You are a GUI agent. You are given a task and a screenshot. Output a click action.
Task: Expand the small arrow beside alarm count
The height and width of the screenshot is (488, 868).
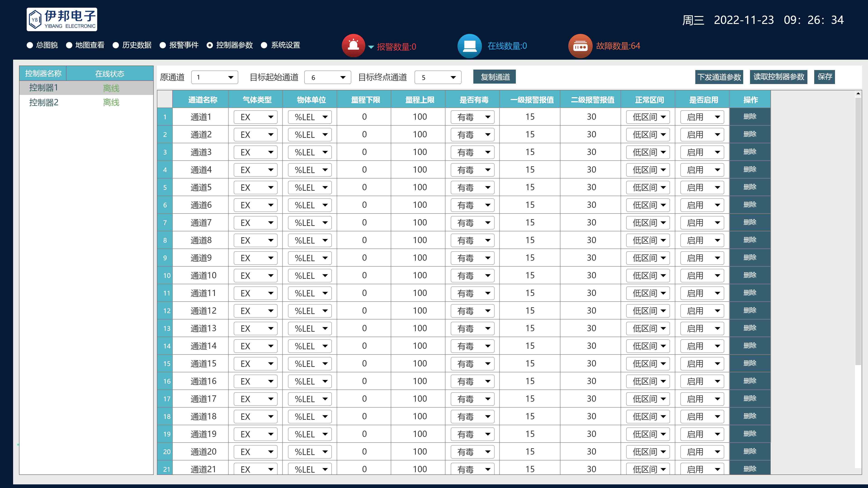pyautogui.click(x=371, y=47)
